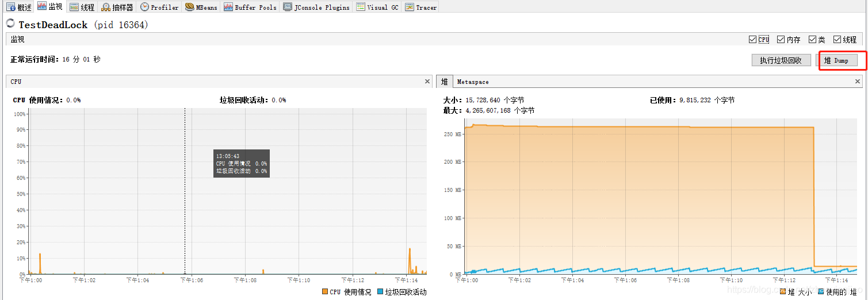The height and width of the screenshot is (300, 868).
Task: Click the 大小 15,728,640 个字节 text
Action: (x=483, y=100)
